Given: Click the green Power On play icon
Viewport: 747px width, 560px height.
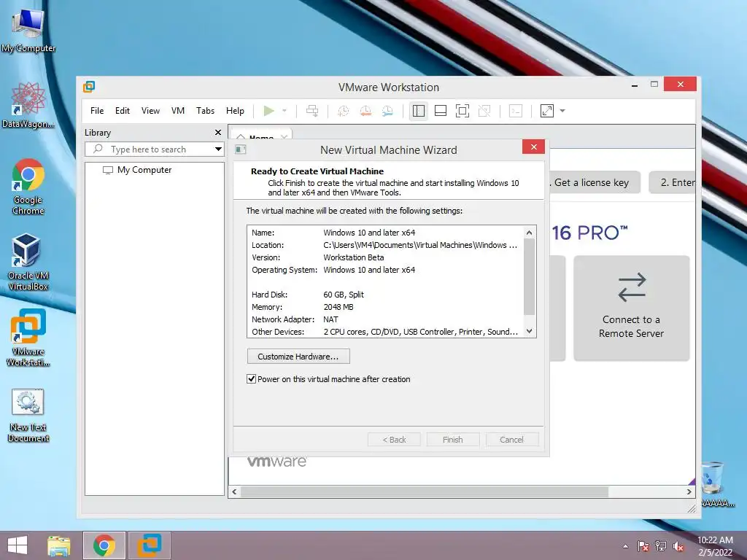Looking at the screenshot, I should [x=268, y=111].
